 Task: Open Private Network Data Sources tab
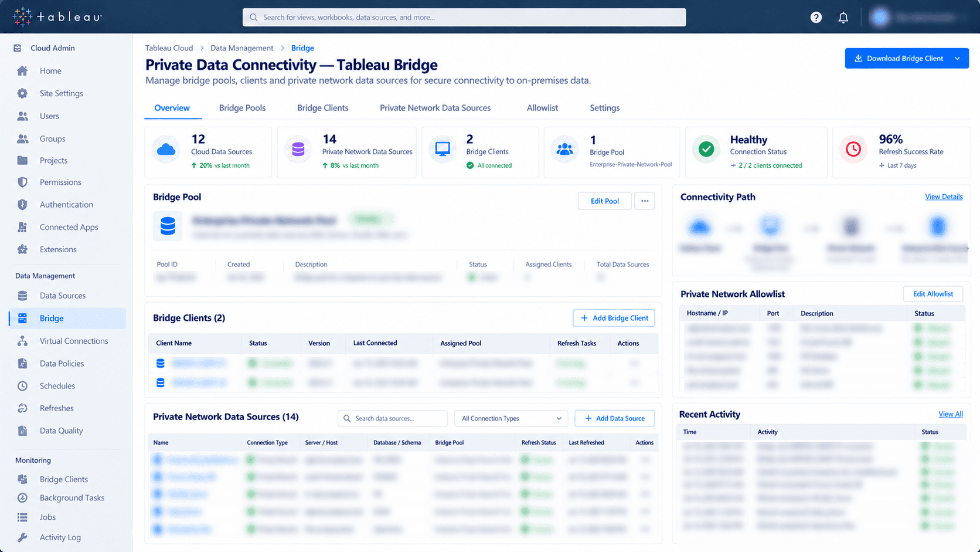point(435,108)
